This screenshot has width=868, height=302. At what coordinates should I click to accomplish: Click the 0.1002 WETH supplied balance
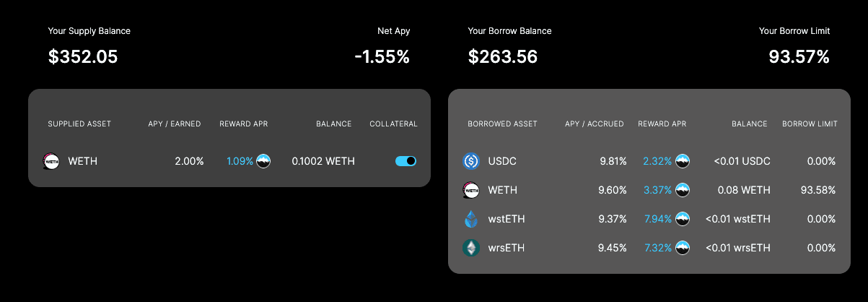click(323, 161)
